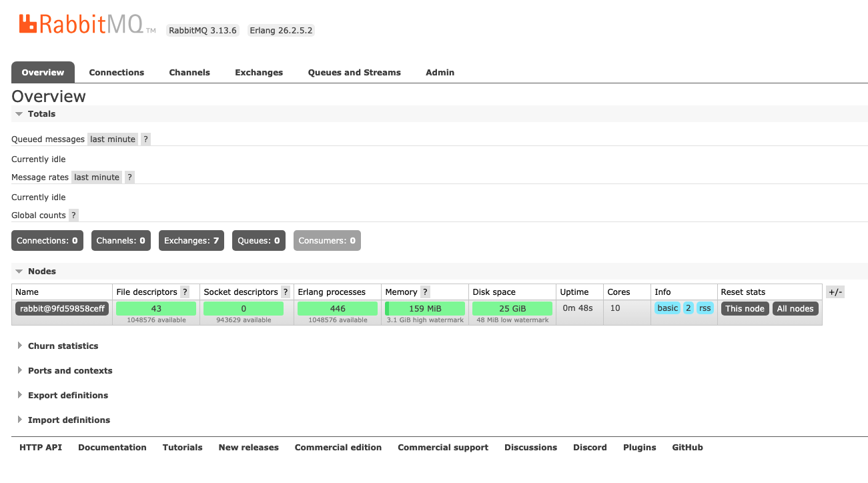Image resolution: width=868 pixels, height=483 pixels.
Task: Open the GitHub link
Action: coord(688,448)
